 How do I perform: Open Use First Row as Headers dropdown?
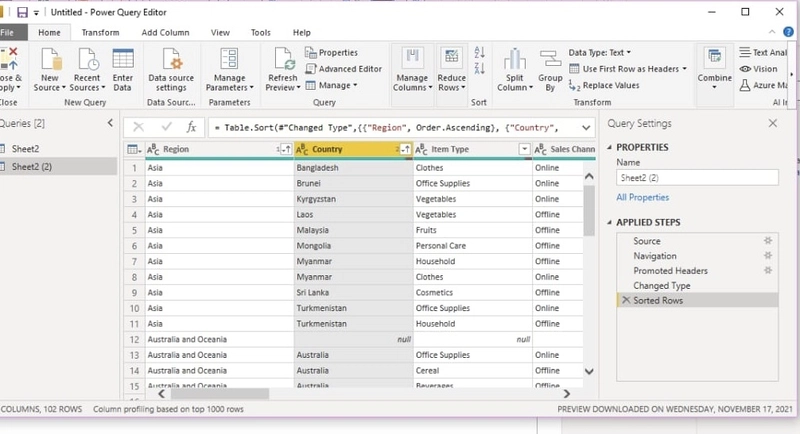(628, 69)
